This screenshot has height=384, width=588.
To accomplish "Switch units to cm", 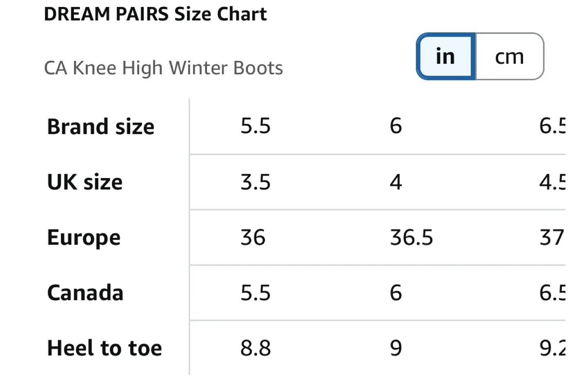I will click(509, 56).
